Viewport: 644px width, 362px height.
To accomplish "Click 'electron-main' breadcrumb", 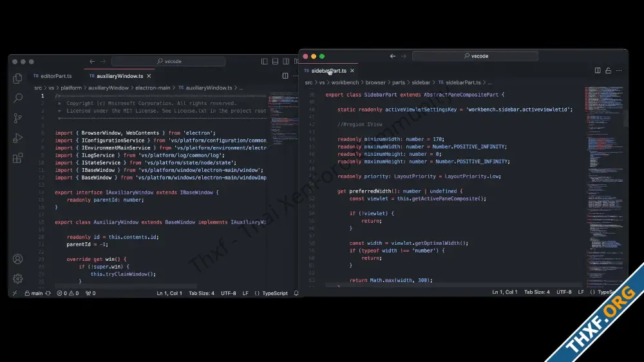I will (x=153, y=88).
